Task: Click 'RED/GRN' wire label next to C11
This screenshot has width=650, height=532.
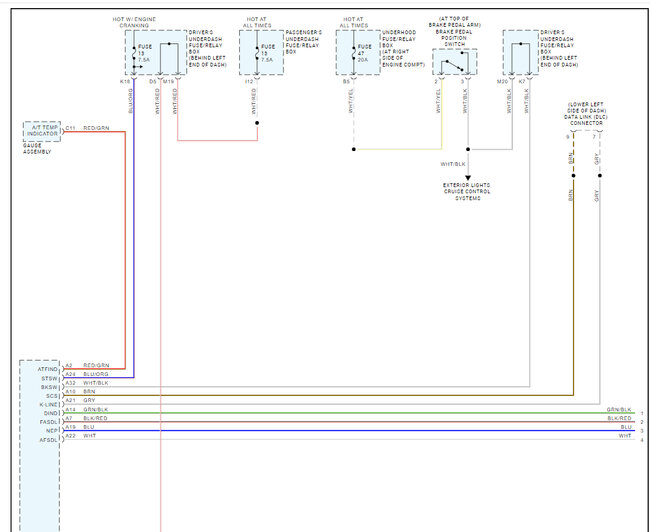Action: pyautogui.click(x=96, y=128)
